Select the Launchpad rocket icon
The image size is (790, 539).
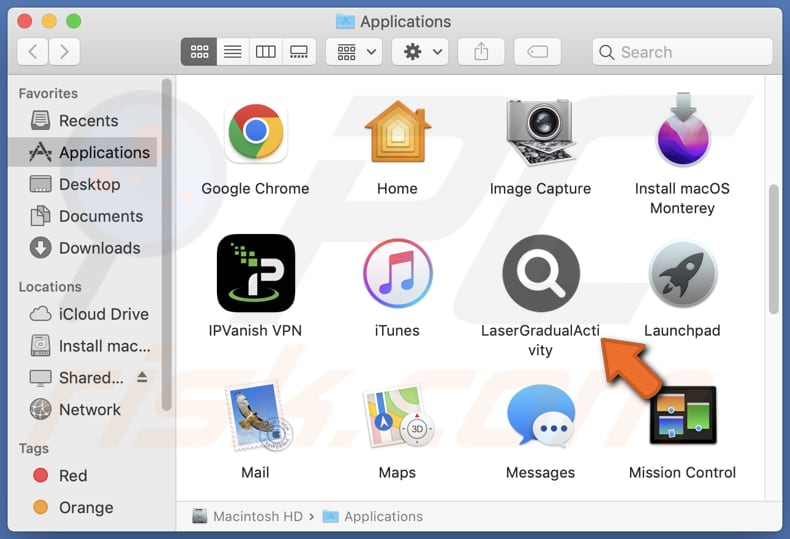tap(683, 273)
